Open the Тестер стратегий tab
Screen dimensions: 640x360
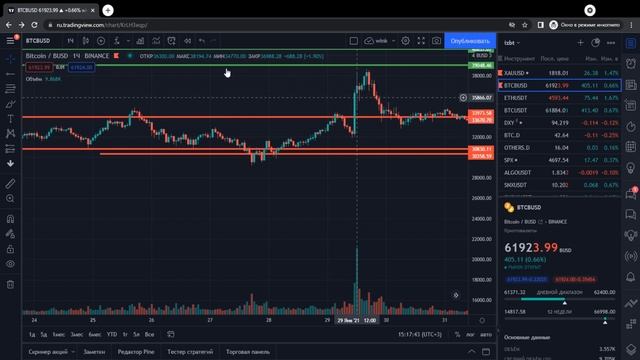190,351
